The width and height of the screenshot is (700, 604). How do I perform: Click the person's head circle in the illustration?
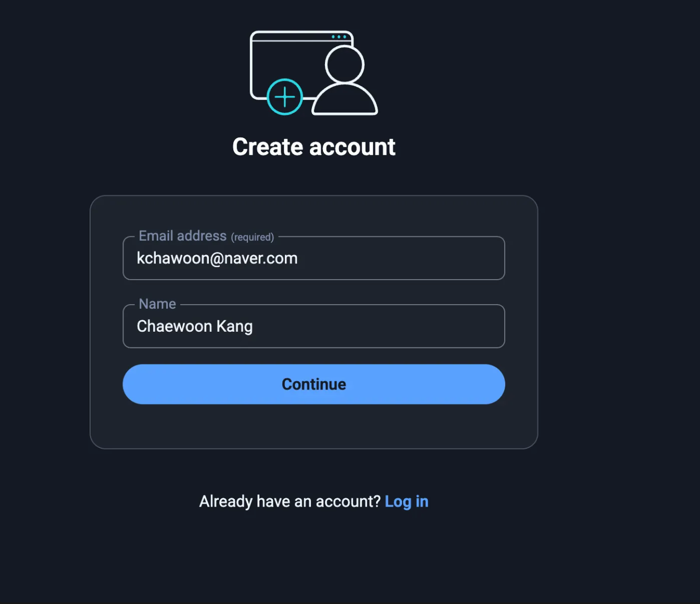pos(344,65)
